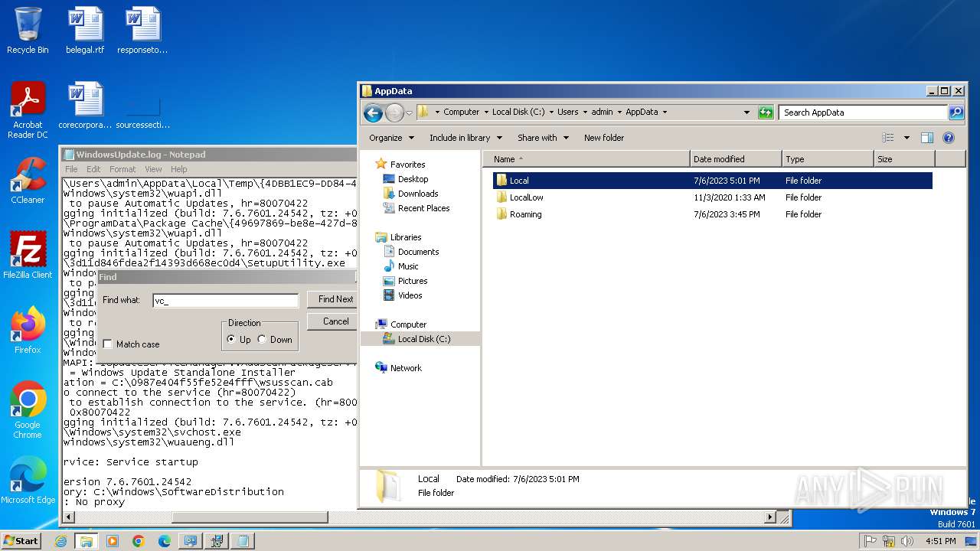
Task: Click Windows Media Player taskbar icon
Action: click(x=113, y=541)
